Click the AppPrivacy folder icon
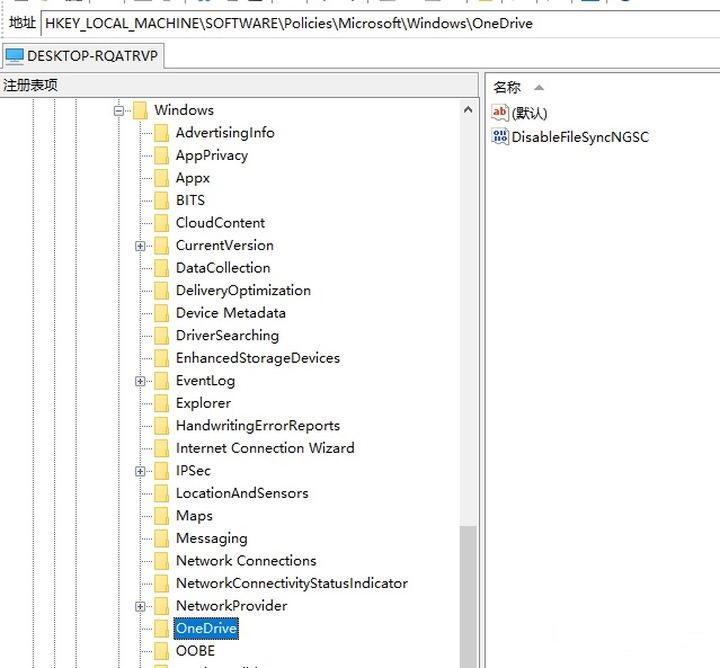The height and width of the screenshot is (668, 720). pyautogui.click(x=161, y=155)
